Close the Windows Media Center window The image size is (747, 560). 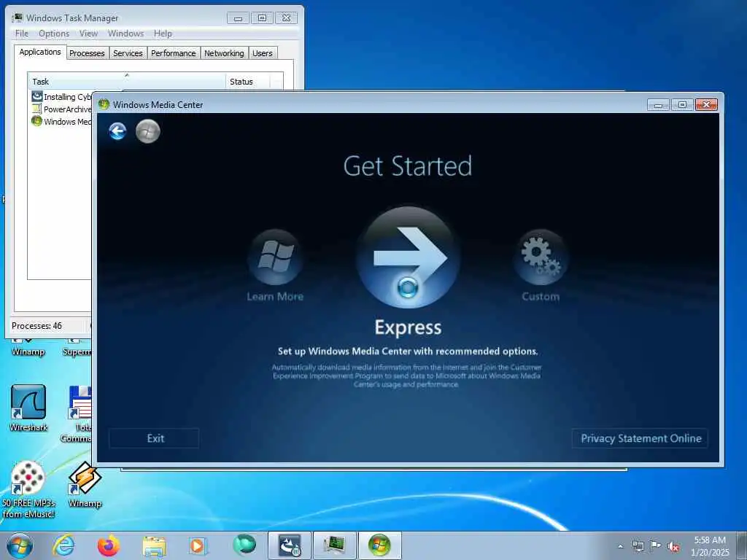coord(706,105)
